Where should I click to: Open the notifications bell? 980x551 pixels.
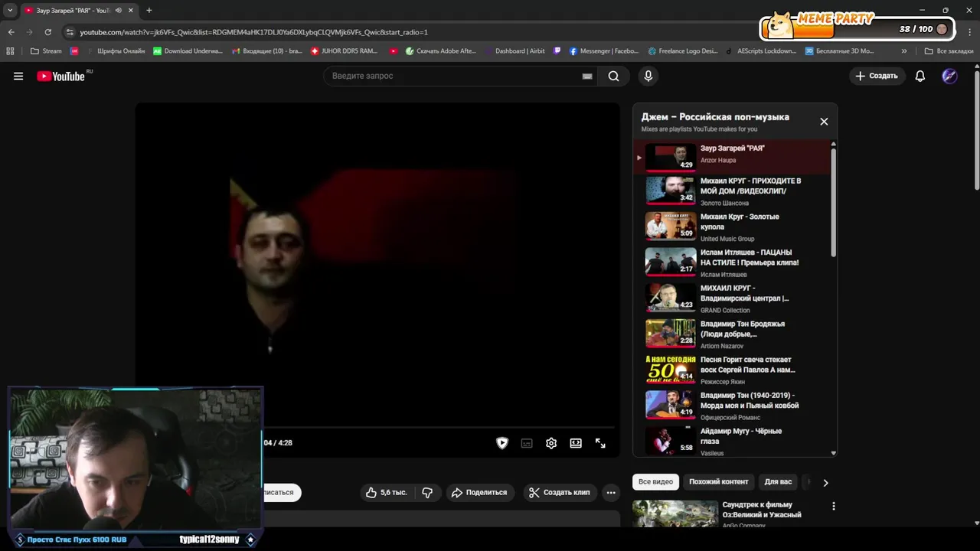coord(920,76)
